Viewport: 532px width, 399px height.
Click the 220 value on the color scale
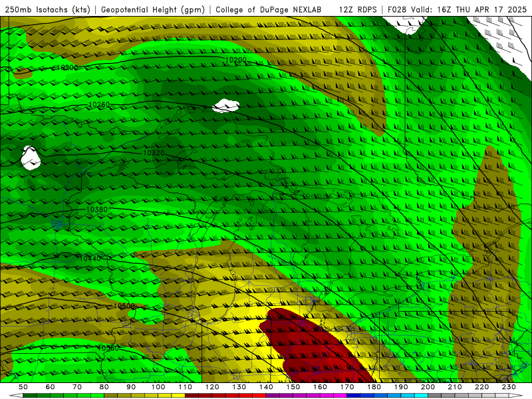[x=482, y=387]
